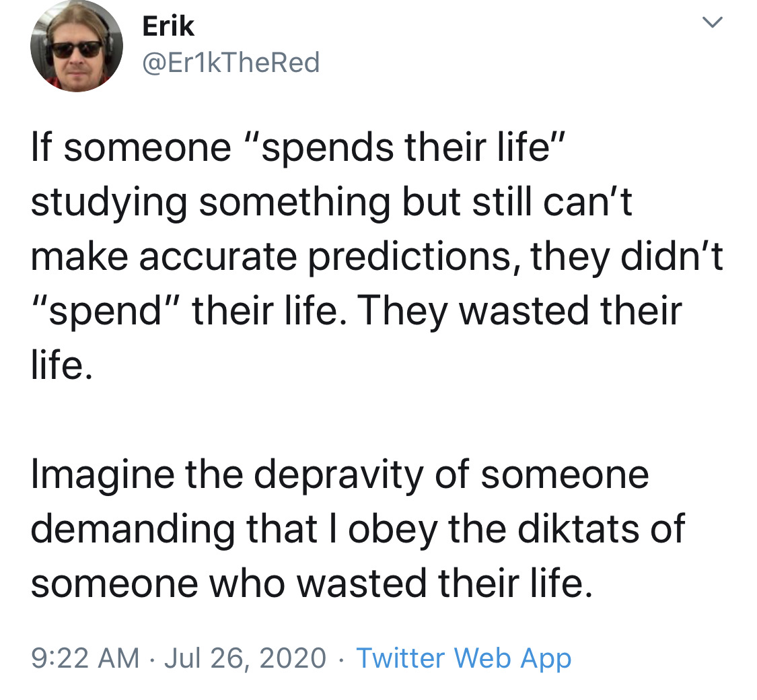
Task: Open the 9:22 AM timestamp
Action: [x=85, y=658]
